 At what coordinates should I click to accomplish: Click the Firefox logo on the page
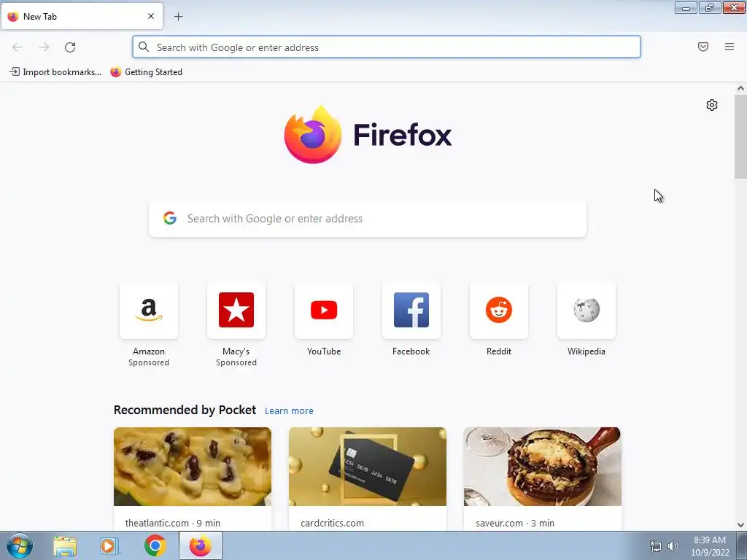pyautogui.click(x=368, y=135)
